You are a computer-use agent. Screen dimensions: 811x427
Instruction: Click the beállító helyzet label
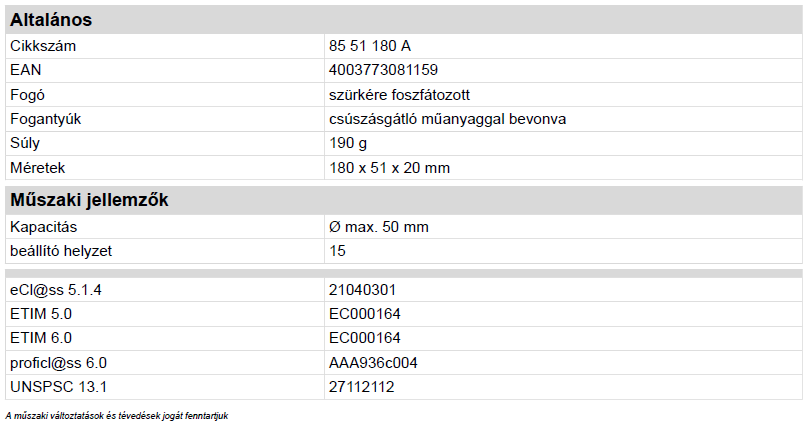pyautogui.click(x=61, y=251)
